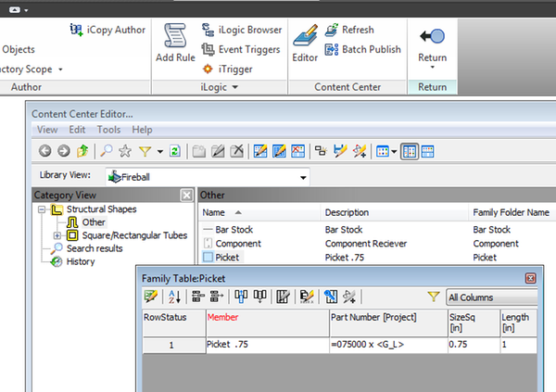This screenshot has width=556, height=392.
Task: Open the magnifier search tool
Action: click(107, 151)
